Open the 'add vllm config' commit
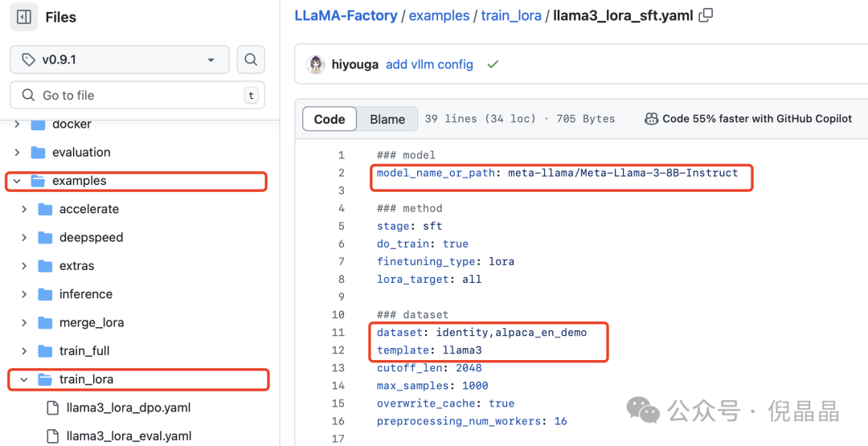The height and width of the screenshot is (446, 868). (429, 65)
